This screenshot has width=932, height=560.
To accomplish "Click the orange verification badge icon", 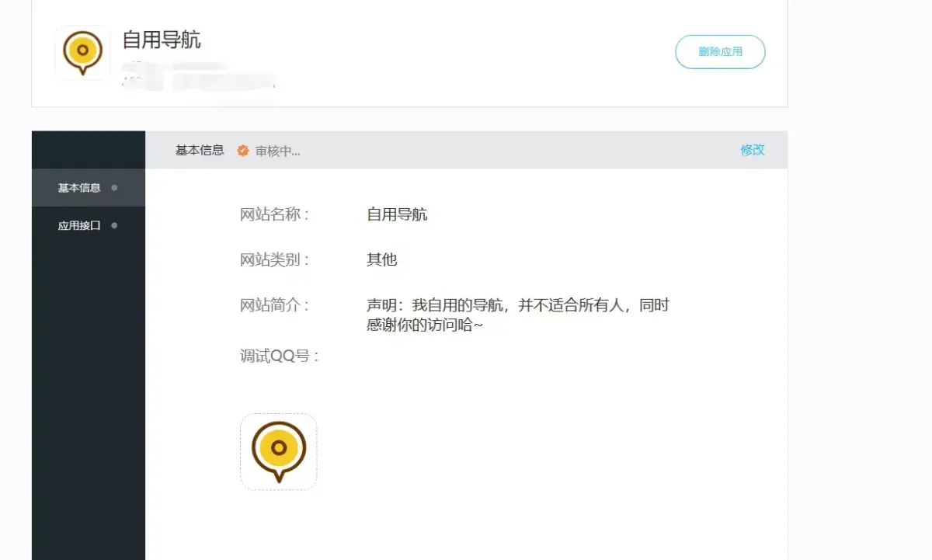I will 243,151.
